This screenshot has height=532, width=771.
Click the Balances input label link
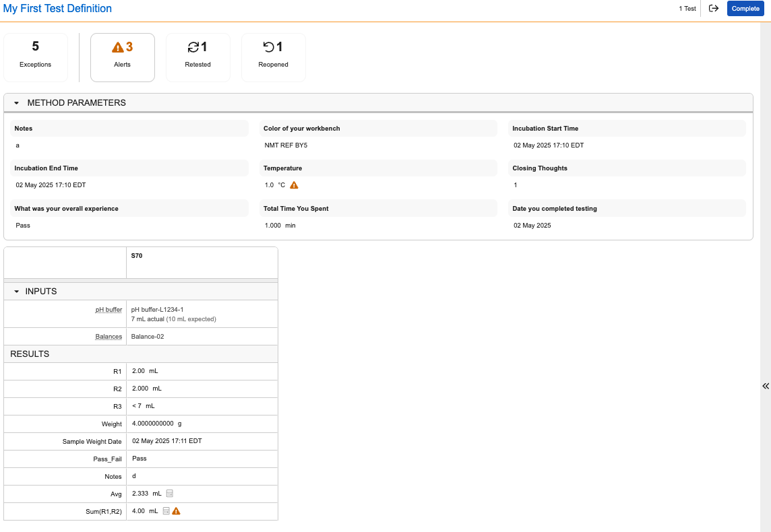(x=109, y=337)
